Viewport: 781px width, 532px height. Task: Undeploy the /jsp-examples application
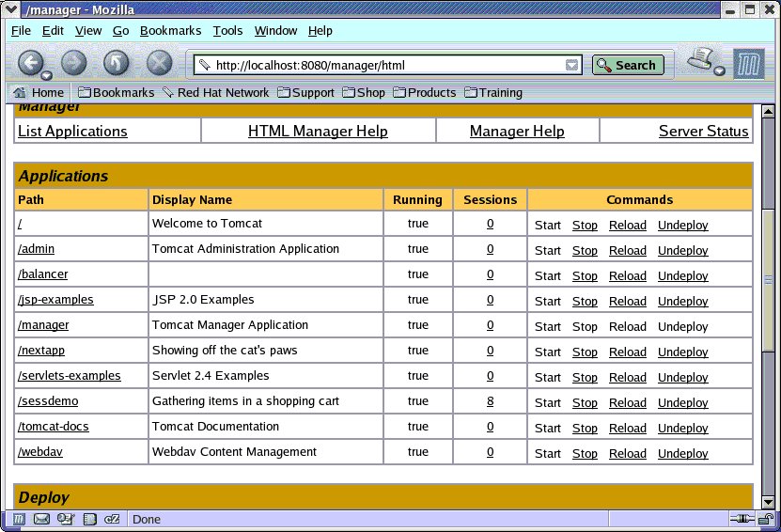tap(683, 302)
